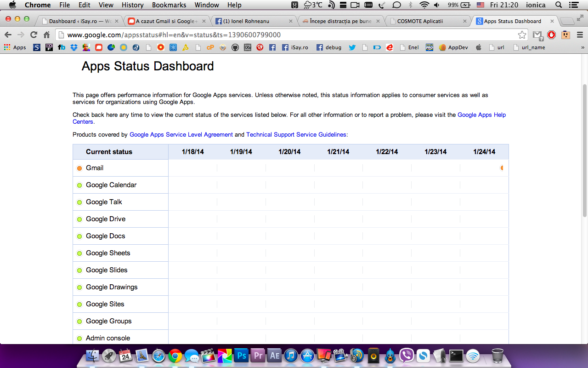This screenshot has height=368, width=588.
Task: Click the GitHub bookmark icon
Action: 235,47
